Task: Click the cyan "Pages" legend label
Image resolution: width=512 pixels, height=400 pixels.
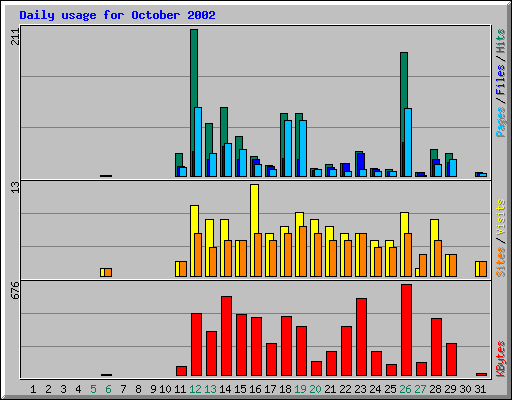Action: [501, 121]
